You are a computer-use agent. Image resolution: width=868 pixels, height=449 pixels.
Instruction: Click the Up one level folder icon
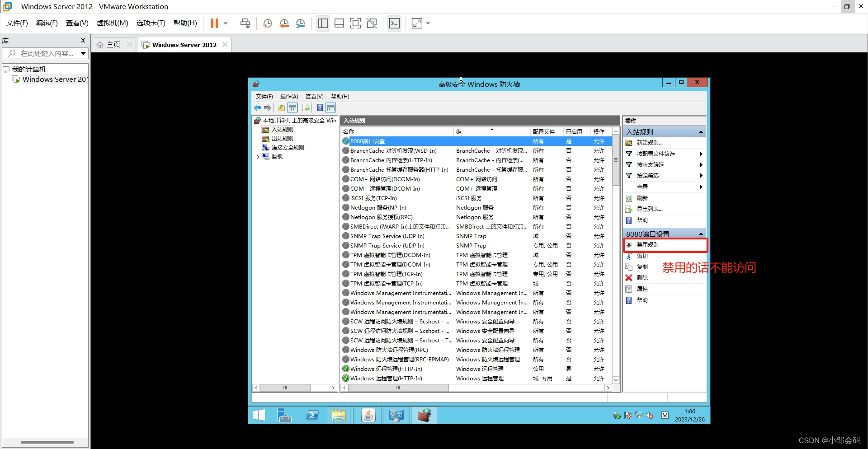[x=282, y=108]
